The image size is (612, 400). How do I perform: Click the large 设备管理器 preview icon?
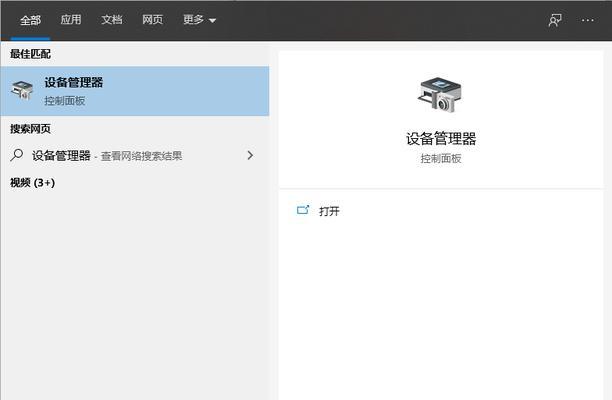[439, 95]
